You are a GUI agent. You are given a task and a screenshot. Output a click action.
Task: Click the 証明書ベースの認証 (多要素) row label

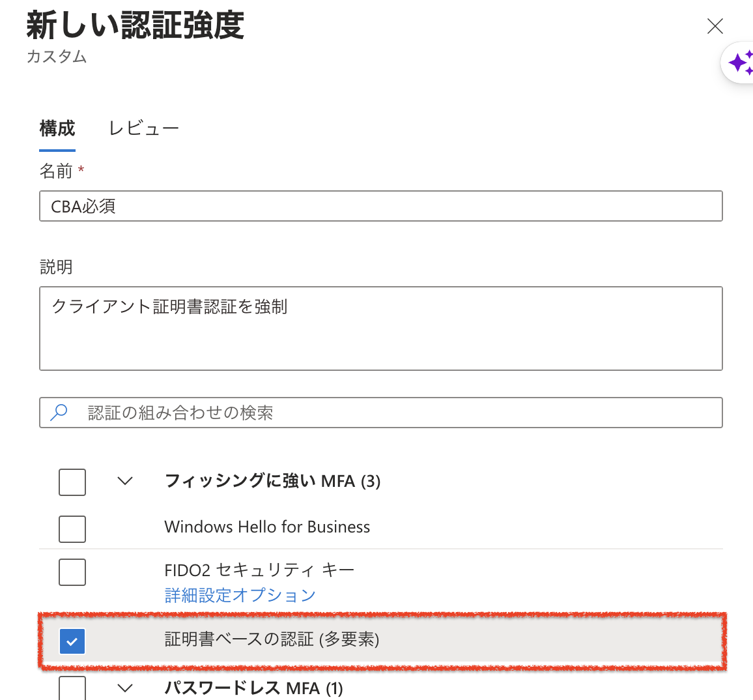272,639
